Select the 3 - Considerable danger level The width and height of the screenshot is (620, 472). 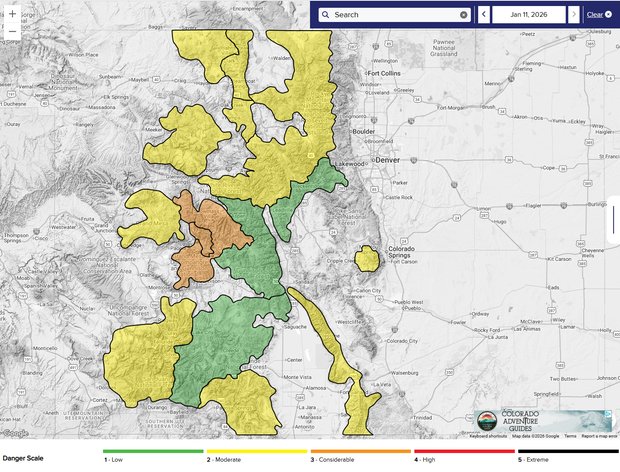coord(334,459)
